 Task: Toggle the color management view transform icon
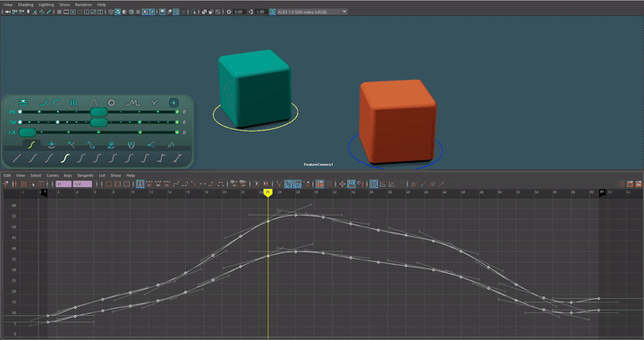pos(272,12)
